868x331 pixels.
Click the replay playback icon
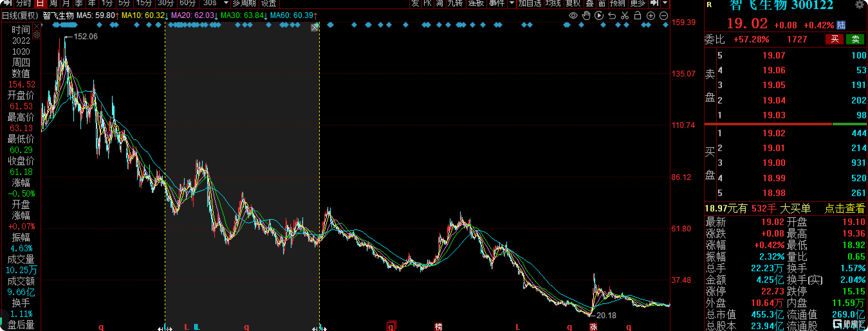pyautogui.click(x=599, y=15)
